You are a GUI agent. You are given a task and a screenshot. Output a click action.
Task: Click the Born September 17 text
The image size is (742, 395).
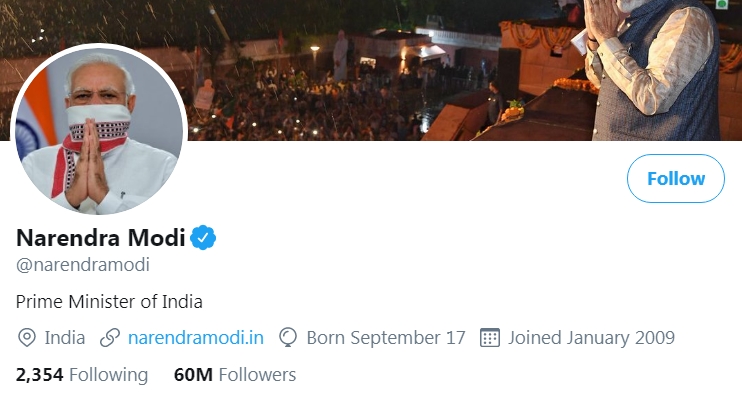point(386,338)
